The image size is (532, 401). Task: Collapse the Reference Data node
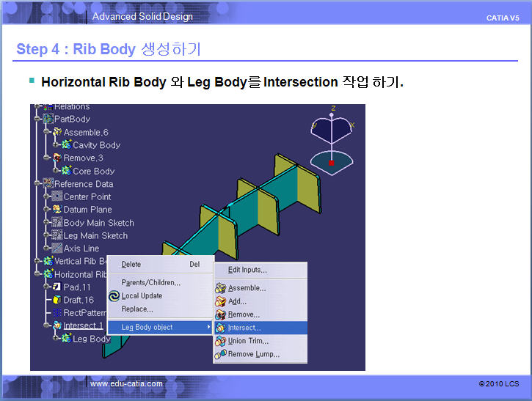(x=37, y=184)
